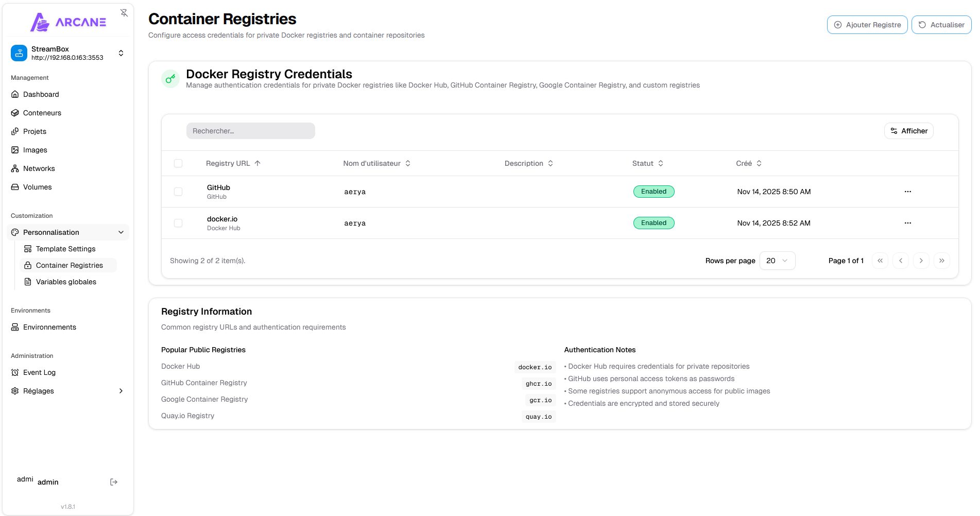Click the Variables globales file icon
This screenshot has height=516, width=980.
[28, 282]
